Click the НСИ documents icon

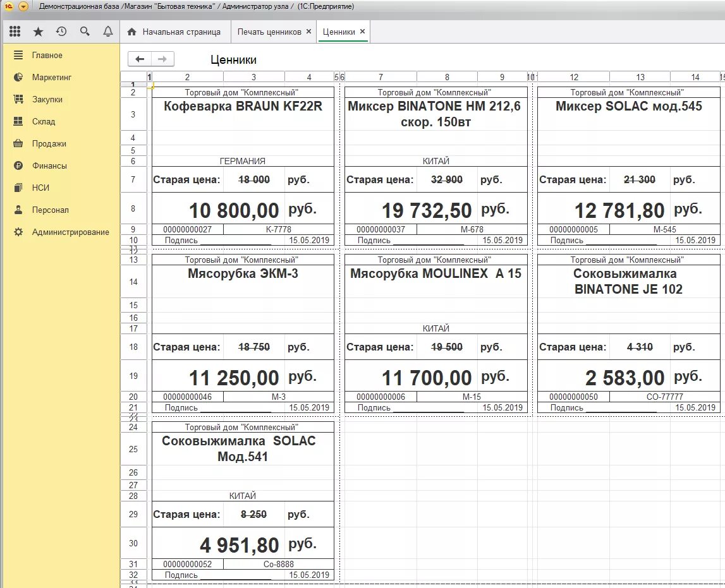tap(18, 188)
